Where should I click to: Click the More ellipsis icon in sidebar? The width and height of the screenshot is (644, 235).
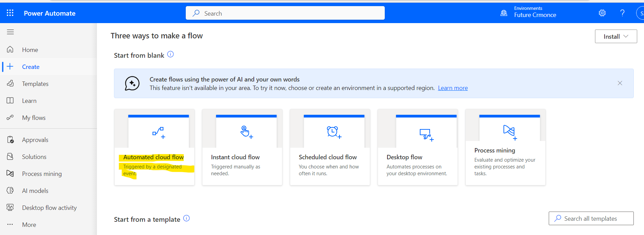click(10, 224)
